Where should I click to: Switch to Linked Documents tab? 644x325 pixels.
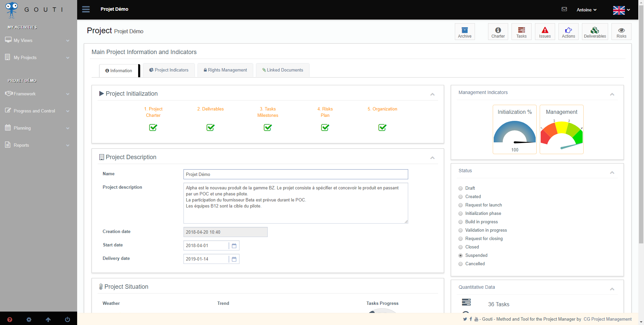[282, 70]
